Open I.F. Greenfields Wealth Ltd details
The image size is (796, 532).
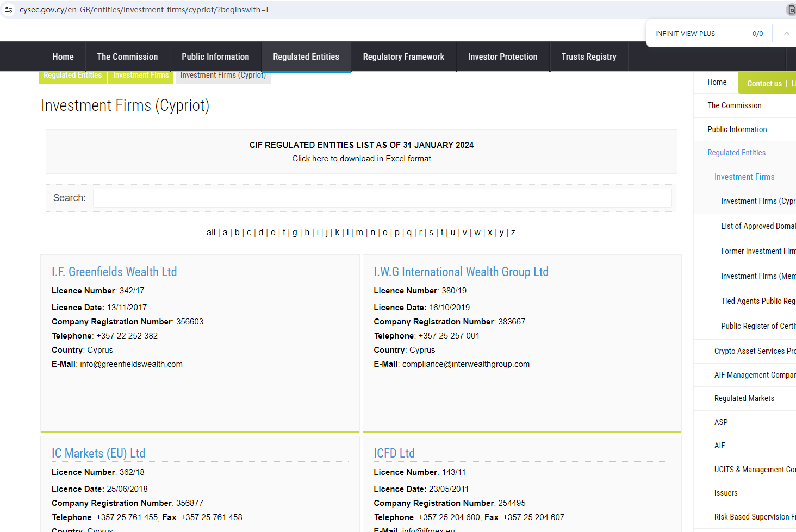pyautogui.click(x=114, y=272)
